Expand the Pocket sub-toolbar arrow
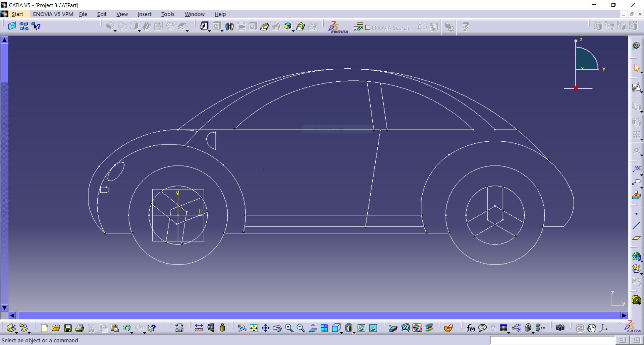This screenshot has height=345, width=644. (222, 31)
